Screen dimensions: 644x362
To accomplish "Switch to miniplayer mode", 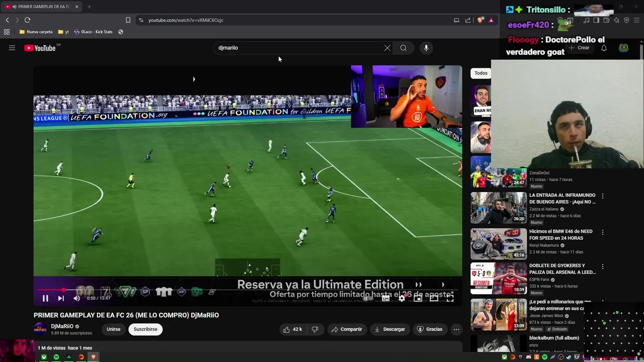I will click(418, 298).
